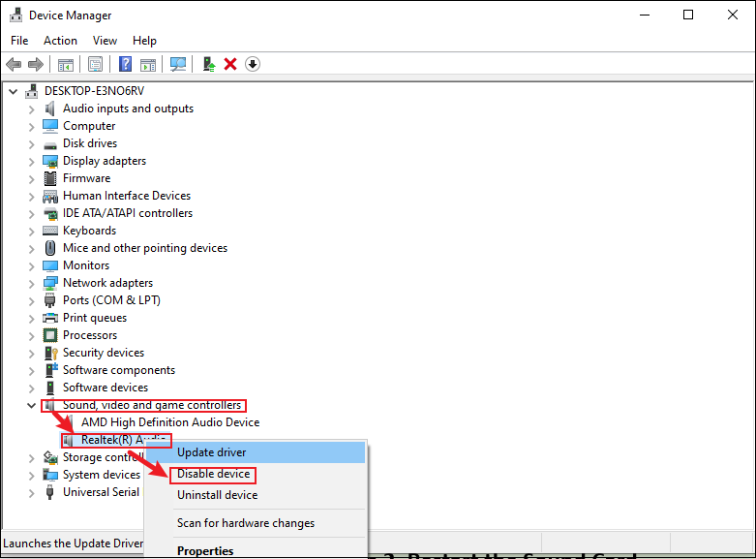Click the Print queues printer icon
Viewport: 756px width, 559px height.
pos(50,318)
